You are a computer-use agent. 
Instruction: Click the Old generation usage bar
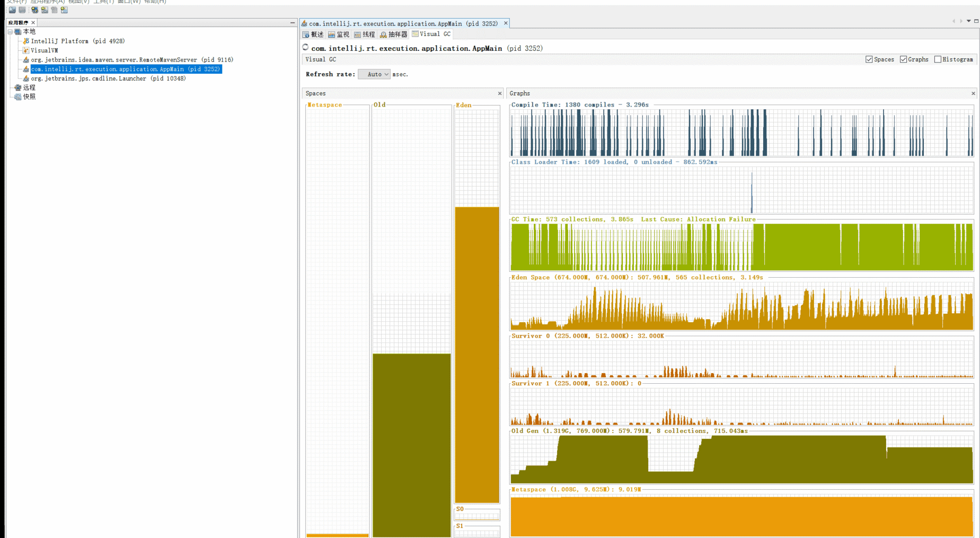[412, 445]
